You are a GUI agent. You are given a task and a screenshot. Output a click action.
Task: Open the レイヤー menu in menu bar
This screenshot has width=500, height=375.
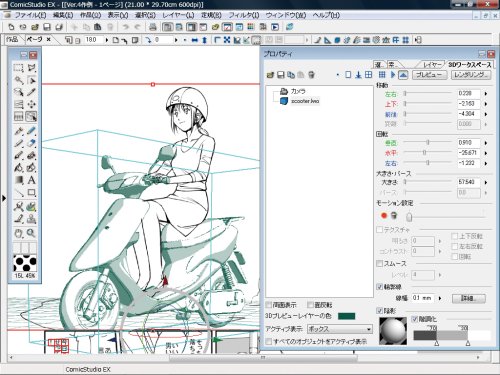(178, 15)
